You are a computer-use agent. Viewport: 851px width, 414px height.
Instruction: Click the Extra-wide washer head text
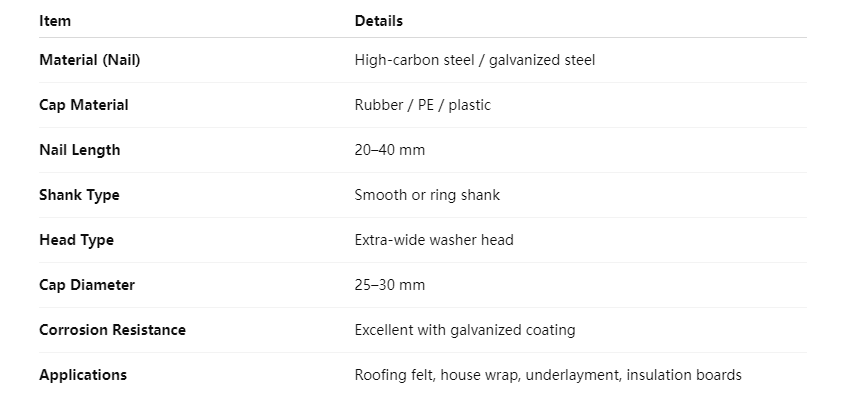coord(434,240)
